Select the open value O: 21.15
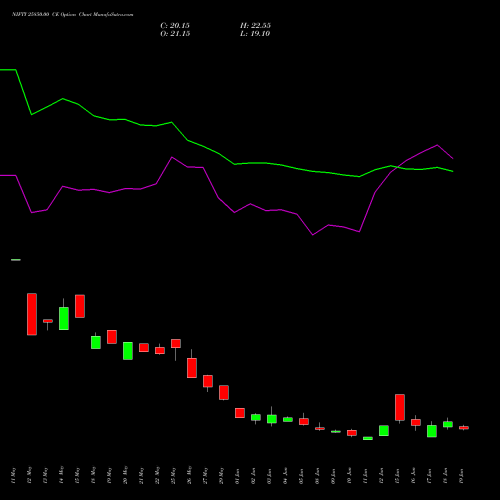The width and height of the screenshot is (500, 500). [175, 34]
